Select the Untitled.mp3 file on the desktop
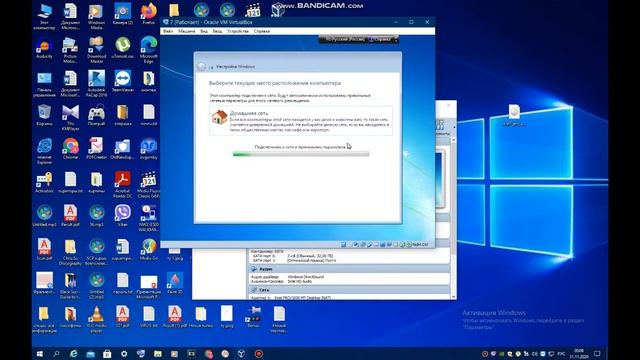640x360 pixels. 44,216
